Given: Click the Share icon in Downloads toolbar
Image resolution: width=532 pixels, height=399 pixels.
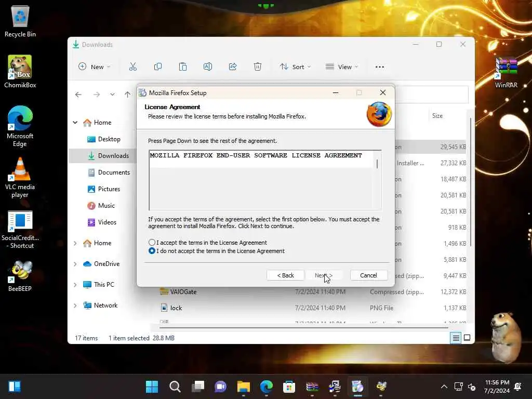Looking at the screenshot, I should pos(233,67).
